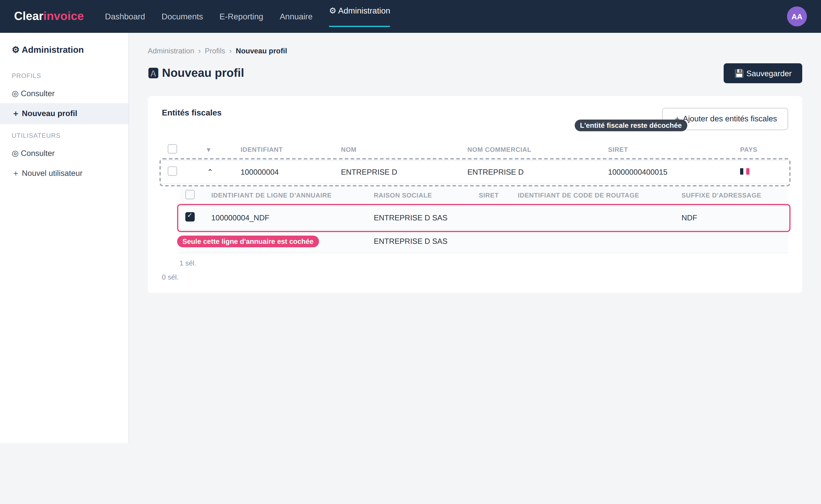Go to the Documents tab
This screenshot has height=504, width=821.
pos(182,16)
